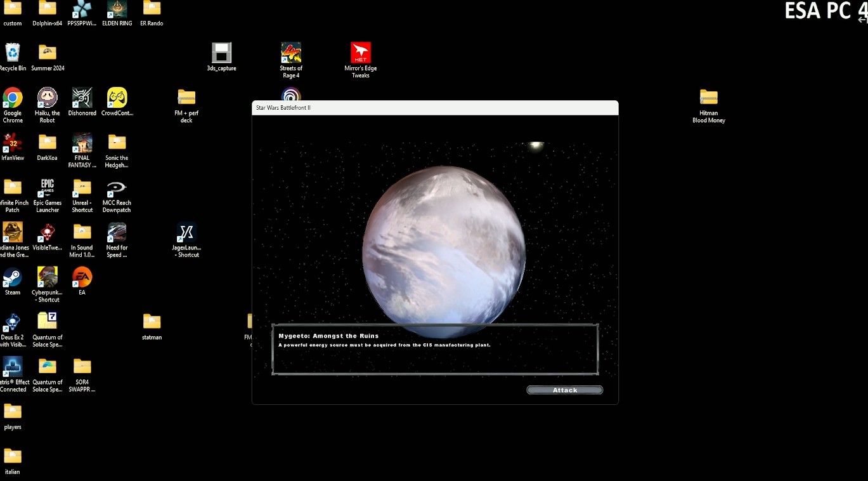Click the Attack button in Battlefront II

point(564,390)
